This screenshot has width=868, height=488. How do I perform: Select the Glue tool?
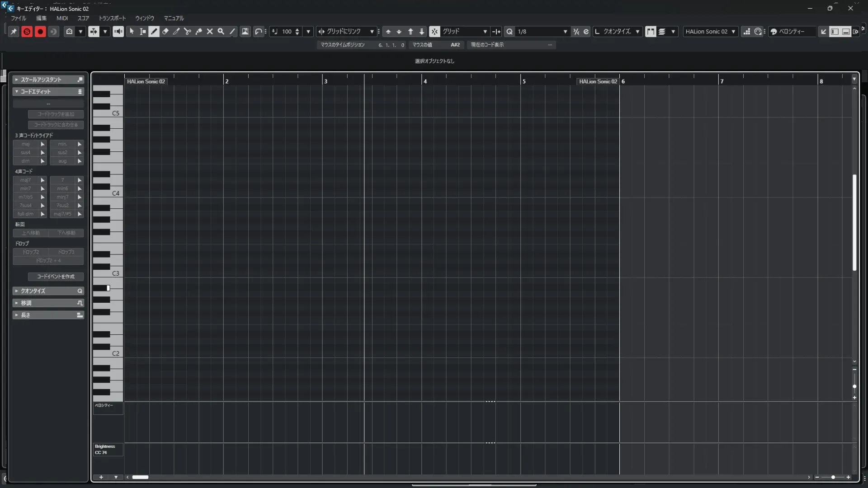click(x=198, y=32)
